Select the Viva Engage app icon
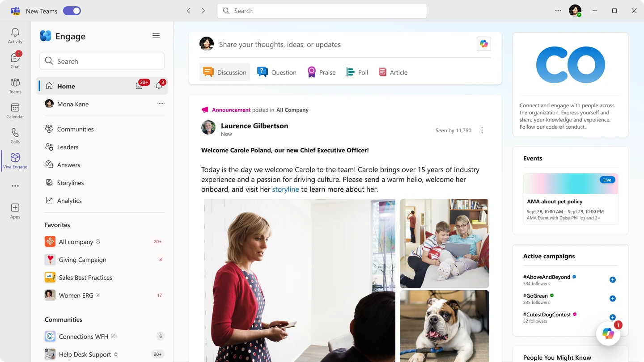Viewport: 644px width, 362px height. click(15, 161)
